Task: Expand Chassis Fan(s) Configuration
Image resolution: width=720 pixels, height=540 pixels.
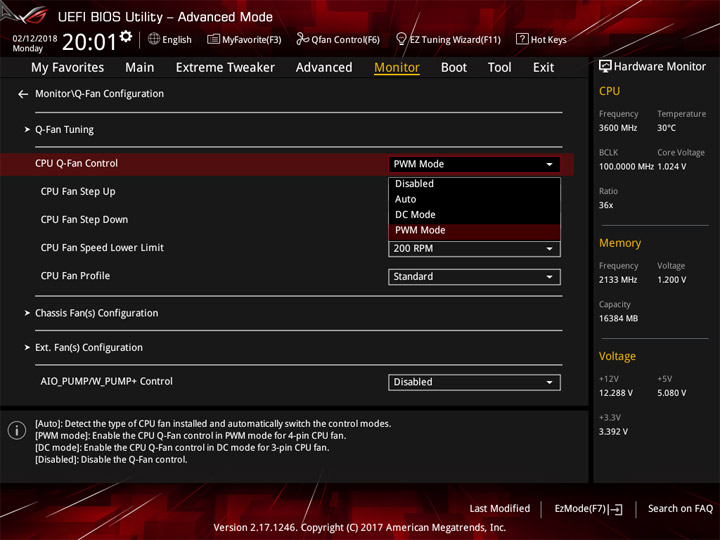Action: 96,313
